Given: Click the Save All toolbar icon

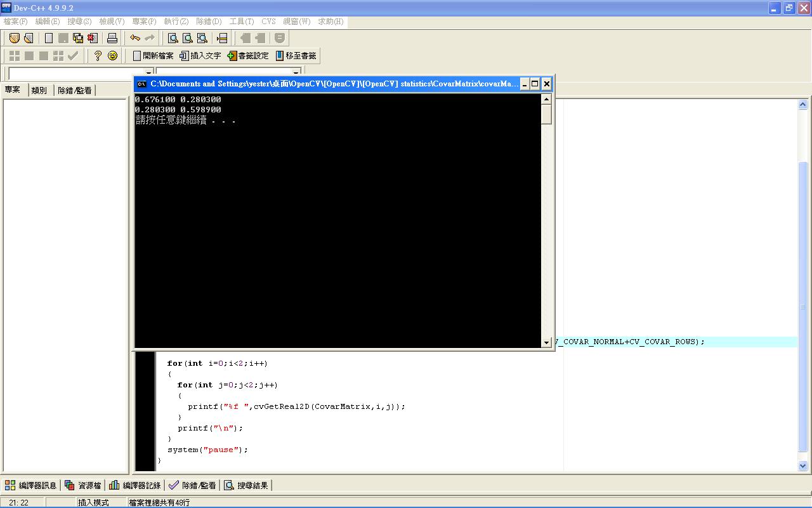Looking at the screenshot, I should 78,38.
